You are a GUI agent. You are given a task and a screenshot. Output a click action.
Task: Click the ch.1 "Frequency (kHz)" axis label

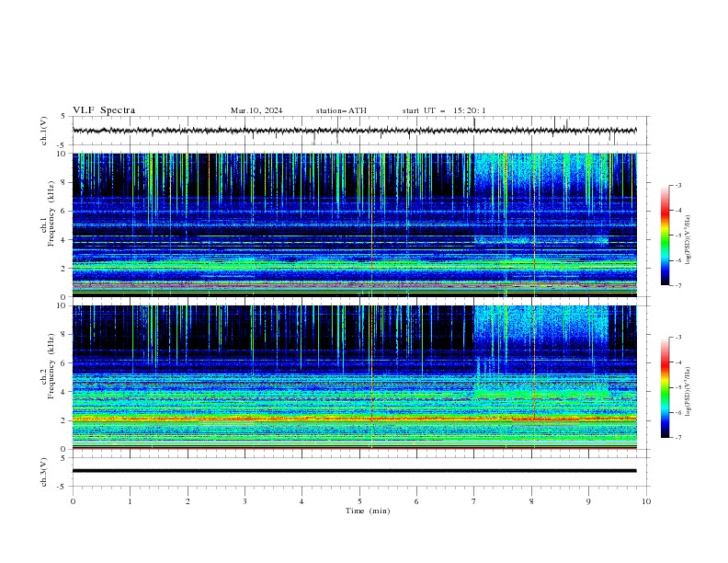point(51,214)
